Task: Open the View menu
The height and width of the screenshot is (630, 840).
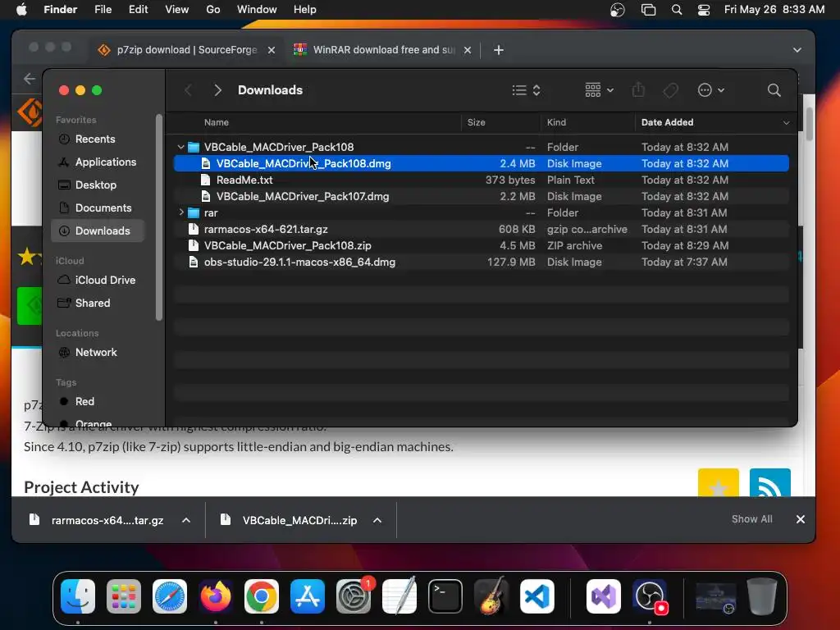Action: point(177,10)
